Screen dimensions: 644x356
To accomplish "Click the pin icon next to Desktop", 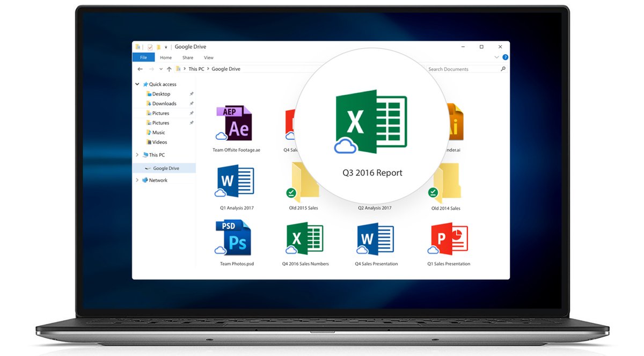I will click(191, 94).
